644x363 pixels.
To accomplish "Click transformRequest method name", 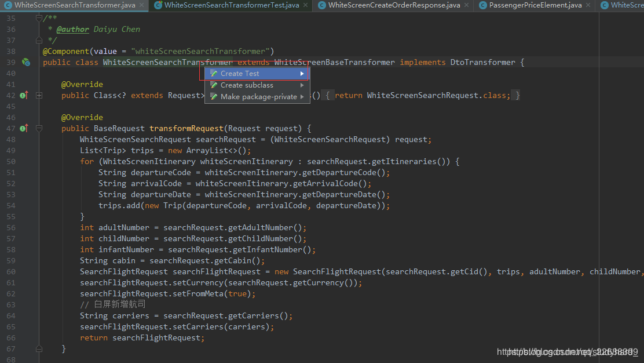I will pos(186,128).
